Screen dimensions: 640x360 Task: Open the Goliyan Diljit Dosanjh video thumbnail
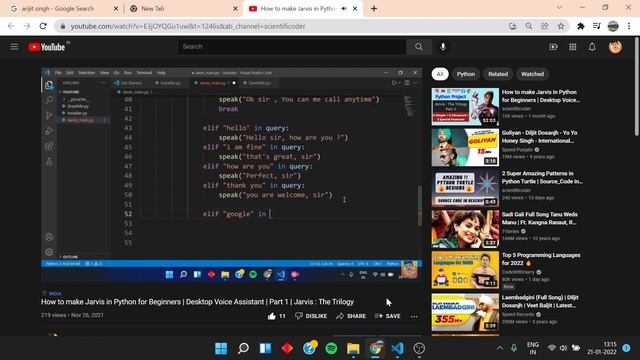[x=465, y=147]
